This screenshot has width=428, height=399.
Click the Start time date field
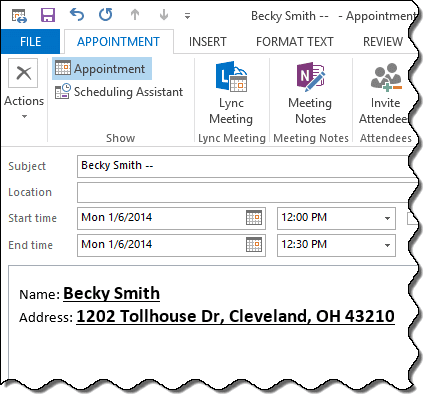click(x=160, y=218)
